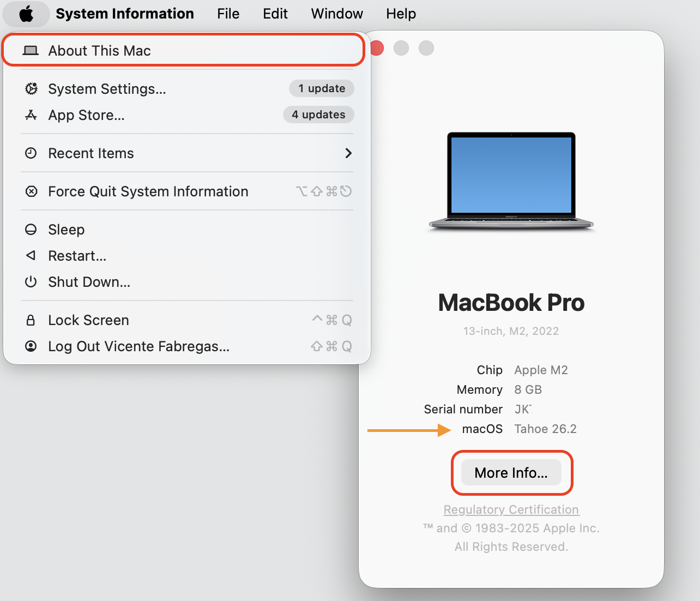Open the Window menu

(337, 14)
